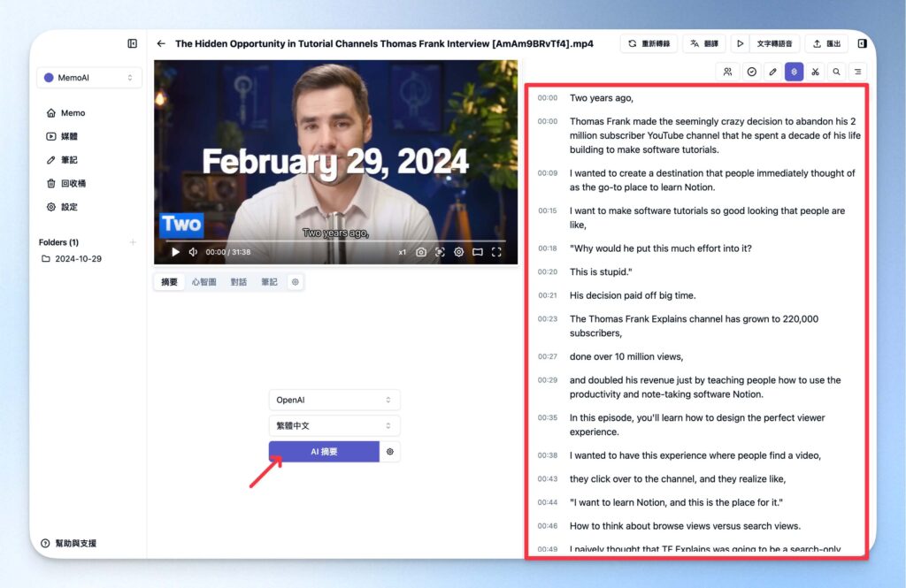
Task: Open settings gear next to AI 摘要
Action: coord(390,452)
